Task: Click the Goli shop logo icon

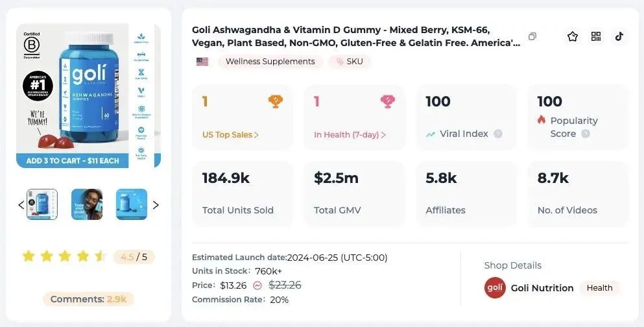Action: tap(495, 288)
